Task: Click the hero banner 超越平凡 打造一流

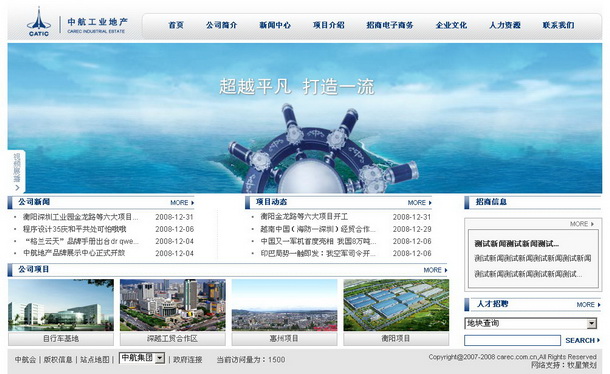Action: click(x=305, y=118)
